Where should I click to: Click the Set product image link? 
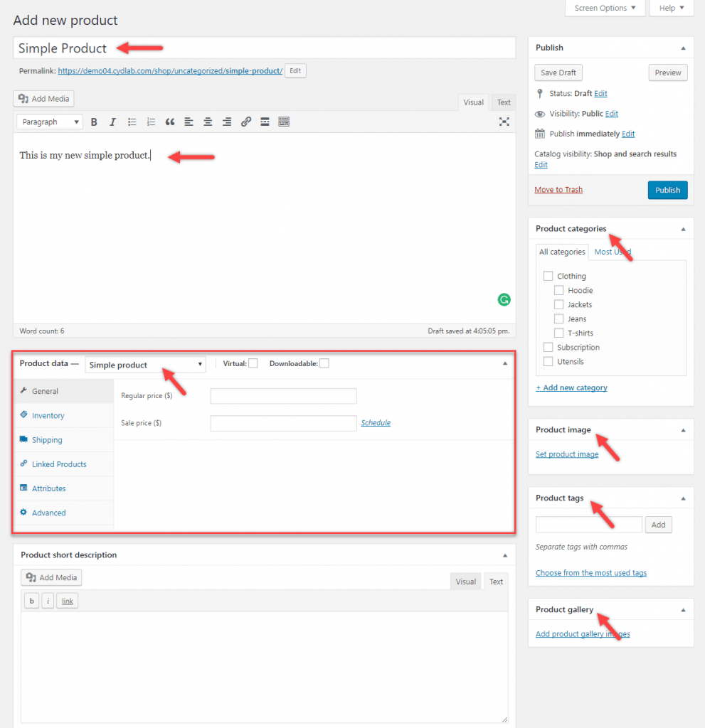tap(566, 454)
